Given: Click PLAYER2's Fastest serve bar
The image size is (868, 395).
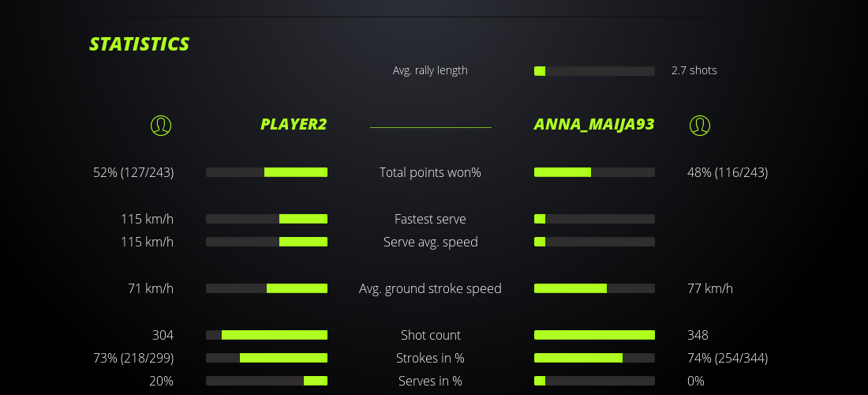Looking at the screenshot, I should (x=267, y=219).
